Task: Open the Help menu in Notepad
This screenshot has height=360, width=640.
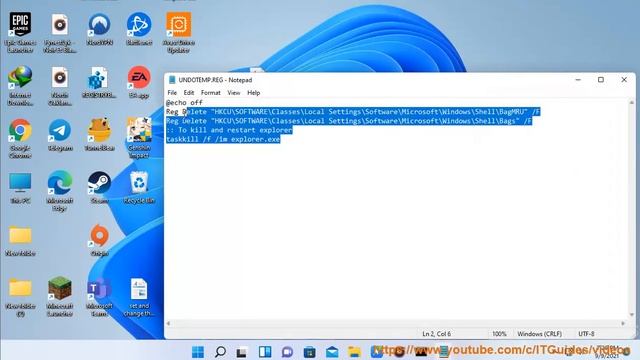Action: [253, 93]
